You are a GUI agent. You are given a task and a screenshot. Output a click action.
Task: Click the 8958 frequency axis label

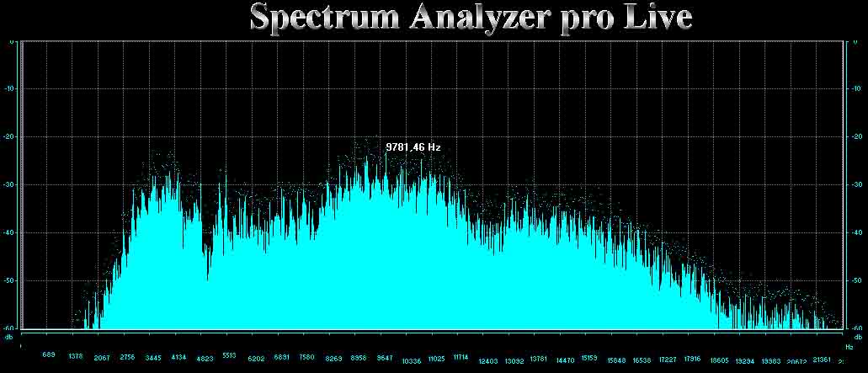point(359,358)
